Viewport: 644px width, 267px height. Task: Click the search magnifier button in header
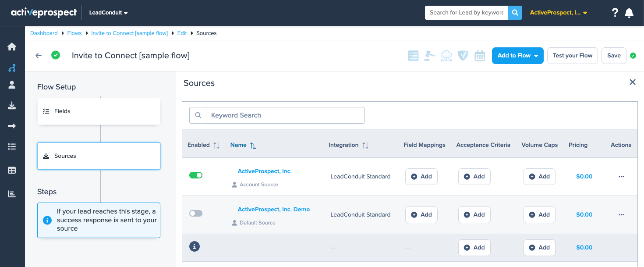click(515, 13)
